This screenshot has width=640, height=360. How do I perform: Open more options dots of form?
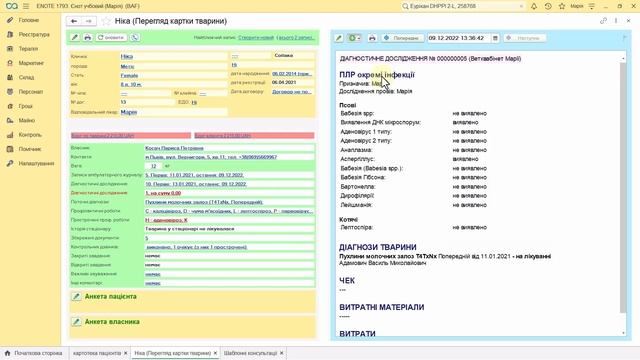[x=616, y=21]
